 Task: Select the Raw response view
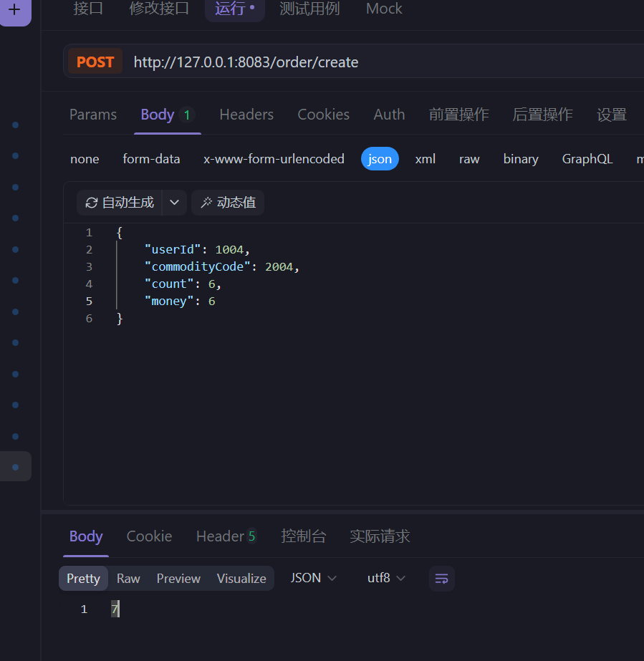click(128, 579)
